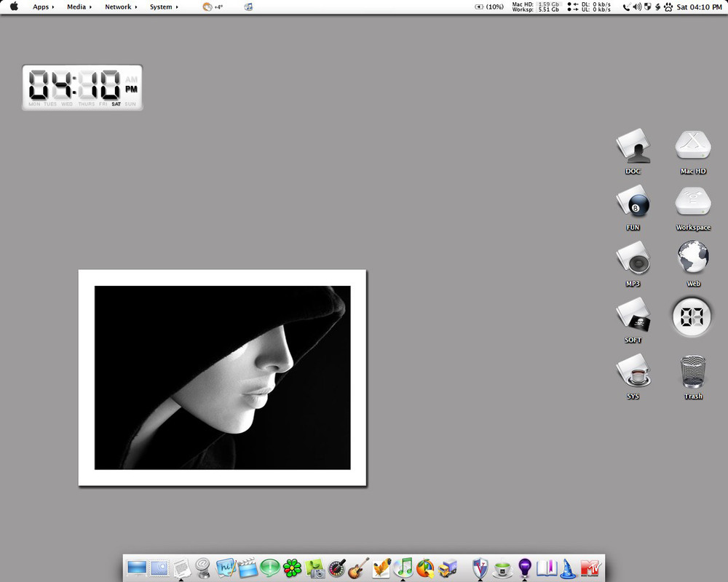Open the MP3 folder icon
This screenshot has width=728, height=582.
click(633, 263)
